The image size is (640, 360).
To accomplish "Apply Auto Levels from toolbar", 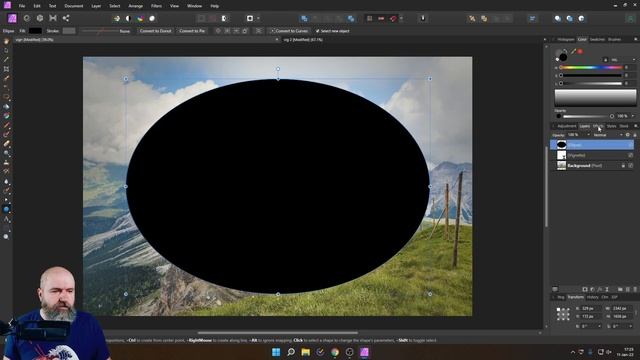I will tap(117, 18).
